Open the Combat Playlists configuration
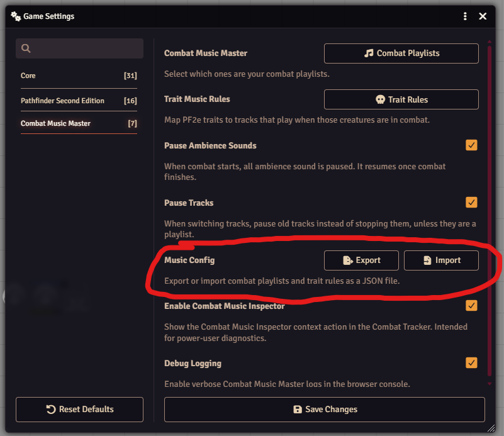 pos(401,53)
